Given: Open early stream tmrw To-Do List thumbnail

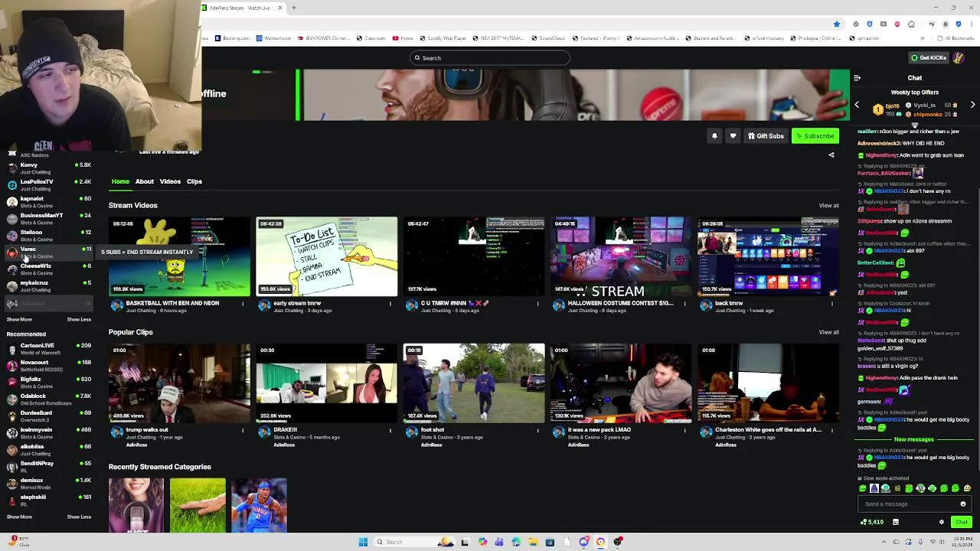Looking at the screenshot, I should [327, 256].
